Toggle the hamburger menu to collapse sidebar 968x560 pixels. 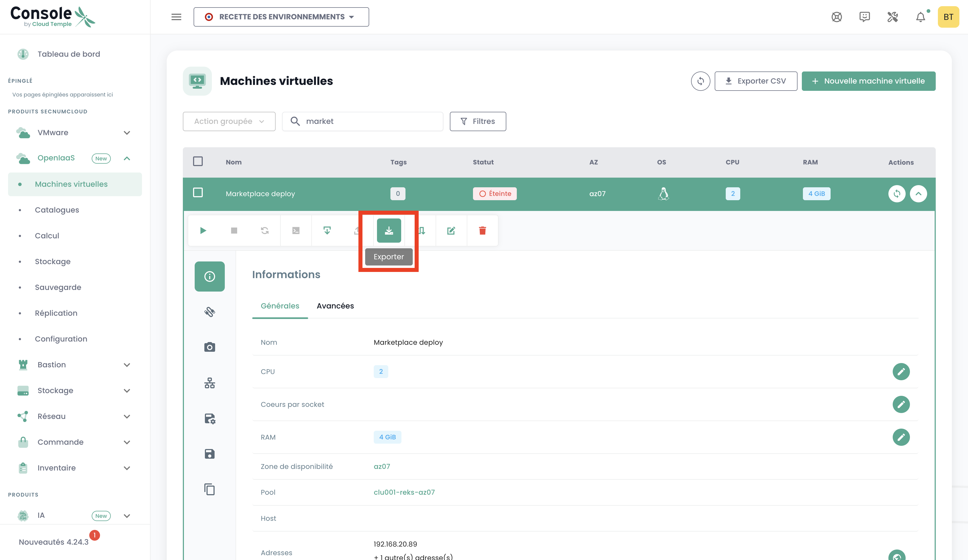[x=176, y=17]
